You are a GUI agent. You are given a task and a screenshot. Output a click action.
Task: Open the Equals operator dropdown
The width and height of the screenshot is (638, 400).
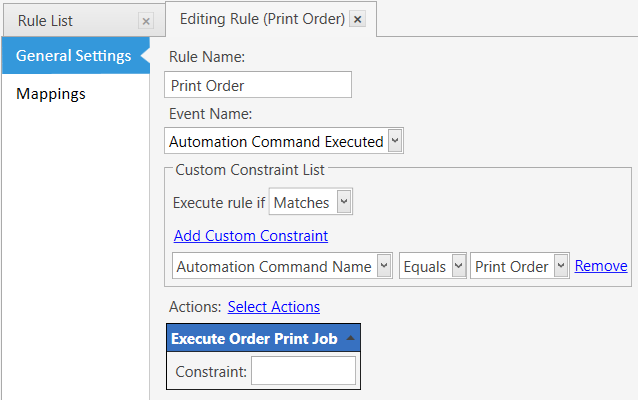(433, 266)
